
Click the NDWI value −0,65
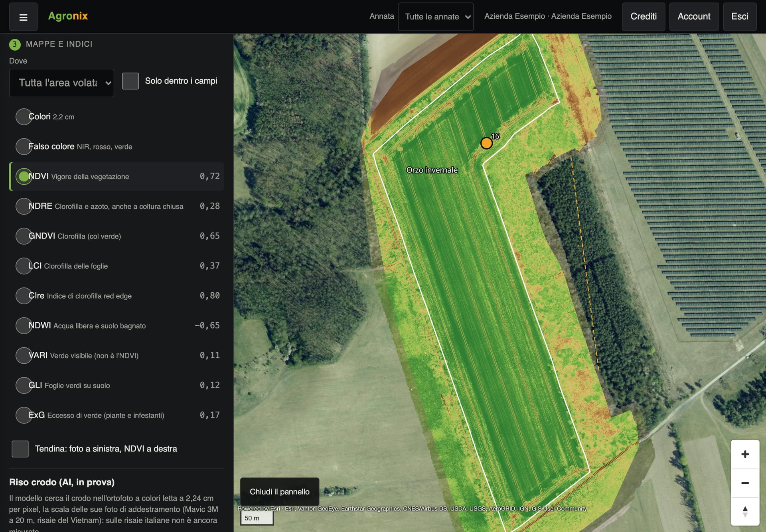coord(207,325)
